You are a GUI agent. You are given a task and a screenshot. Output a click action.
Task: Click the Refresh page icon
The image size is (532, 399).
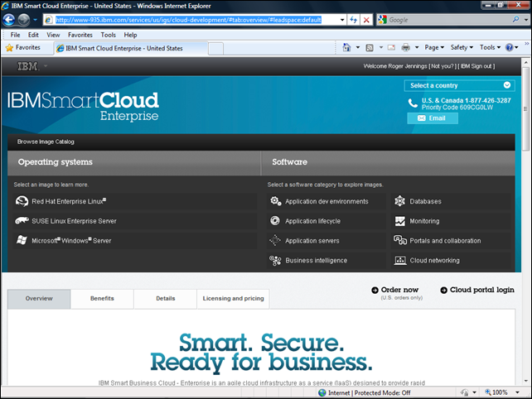[x=354, y=20]
